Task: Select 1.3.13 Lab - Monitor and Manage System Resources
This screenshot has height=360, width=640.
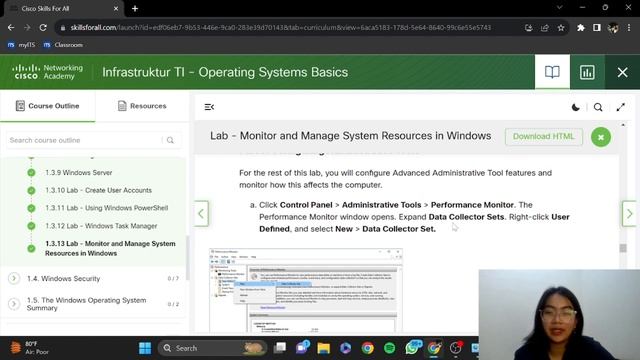Action: [x=110, y=248]
